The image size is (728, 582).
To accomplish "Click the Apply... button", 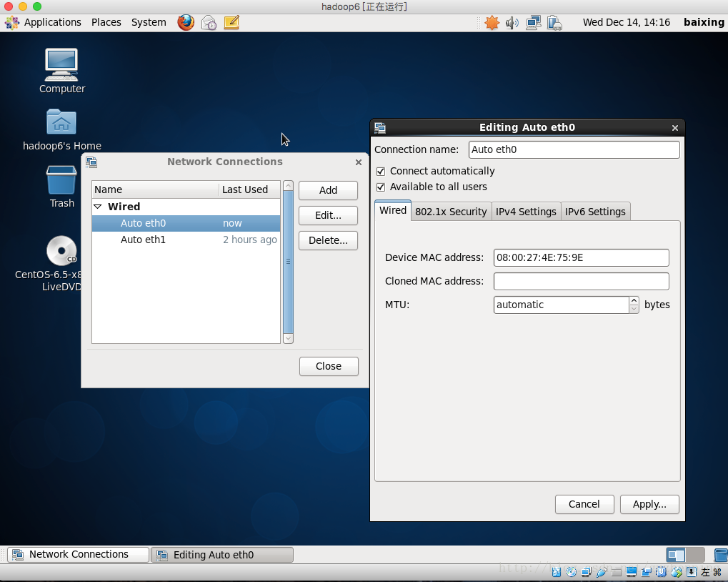I will point(649,504).
